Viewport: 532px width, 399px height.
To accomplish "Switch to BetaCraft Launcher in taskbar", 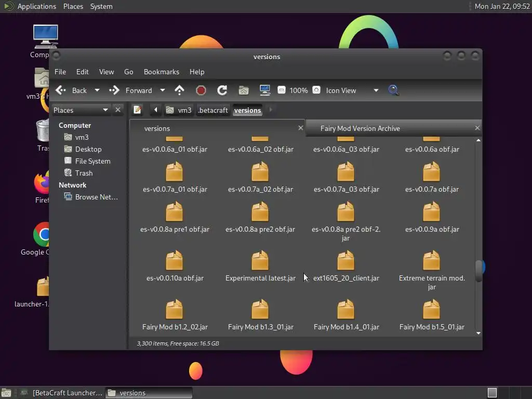I will pos(61,393).
